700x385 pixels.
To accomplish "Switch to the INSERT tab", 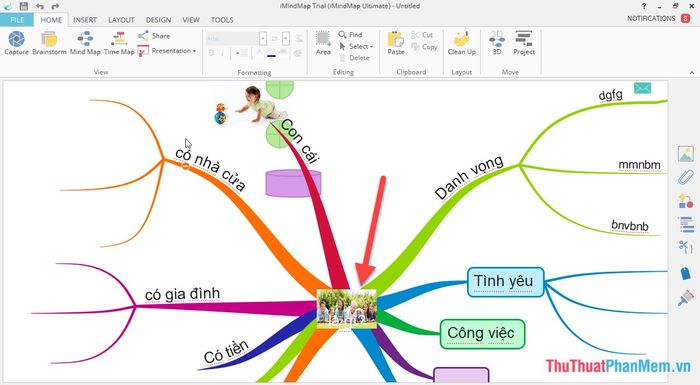I will (85, 20).
